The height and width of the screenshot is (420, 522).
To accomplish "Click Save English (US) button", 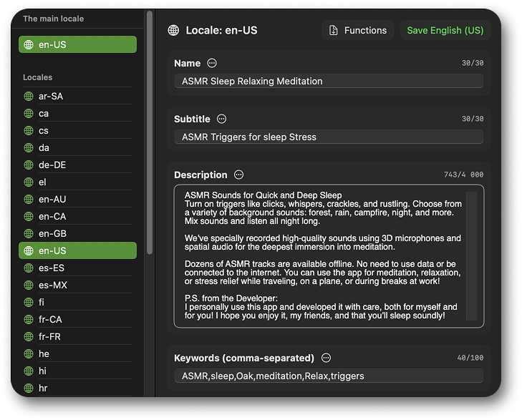I will click(445, 30).
